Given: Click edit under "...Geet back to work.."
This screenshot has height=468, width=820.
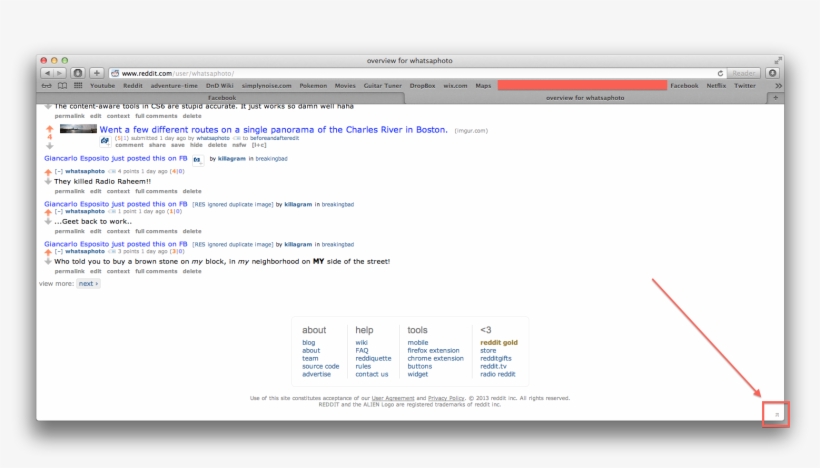Looking at the screenshot, I should pos(95,231).
